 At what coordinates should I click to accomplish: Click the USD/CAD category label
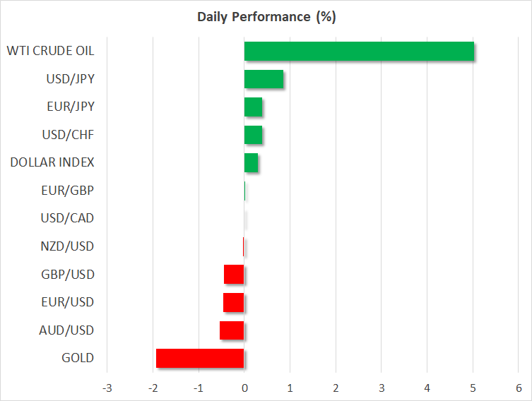tap(67, 218)
